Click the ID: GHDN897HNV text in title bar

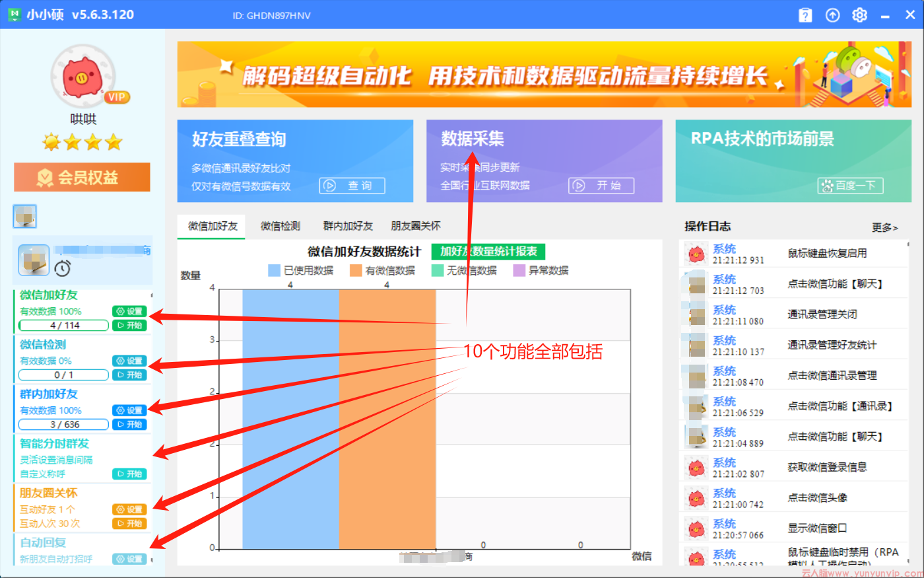pyautogui.click(x=271, y=15)
